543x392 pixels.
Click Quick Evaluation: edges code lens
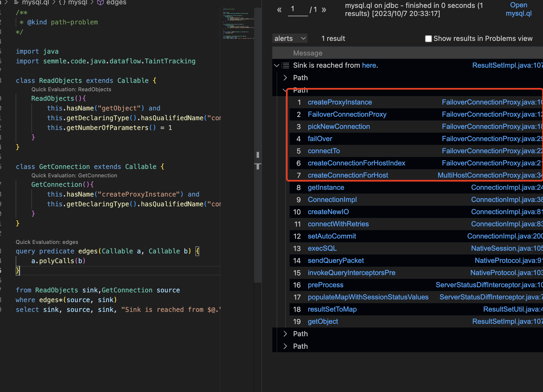(x=47, y=242)
